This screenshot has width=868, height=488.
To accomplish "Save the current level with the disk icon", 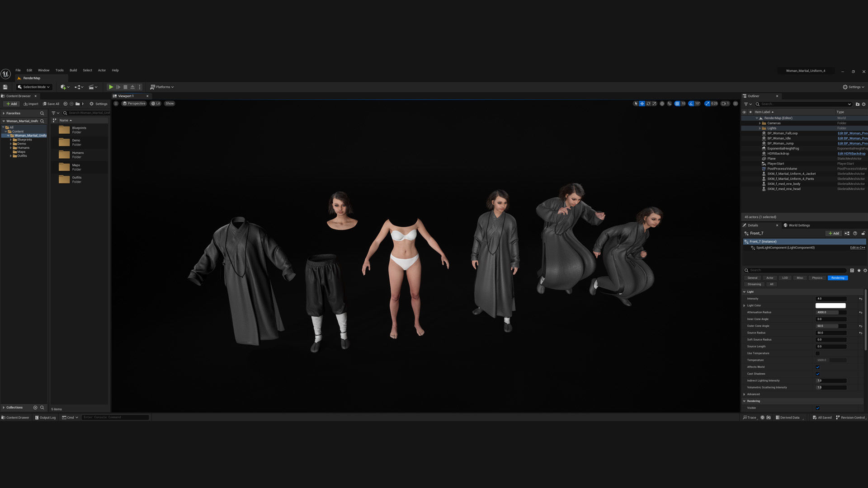I will click(x=5, y=87).
